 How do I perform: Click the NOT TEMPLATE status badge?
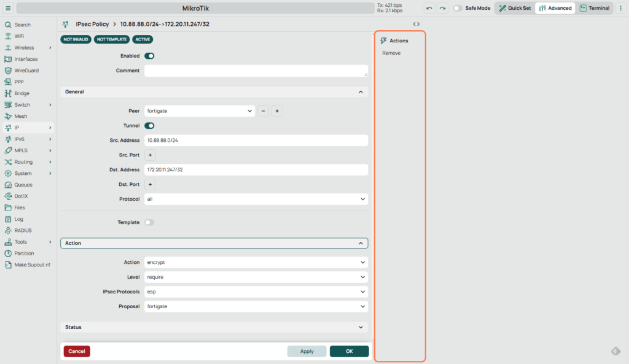click(112, 40)
